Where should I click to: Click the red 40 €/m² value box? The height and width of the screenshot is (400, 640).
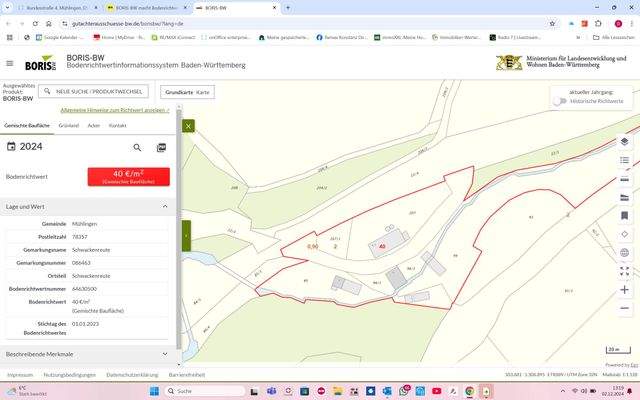point(129,176)
